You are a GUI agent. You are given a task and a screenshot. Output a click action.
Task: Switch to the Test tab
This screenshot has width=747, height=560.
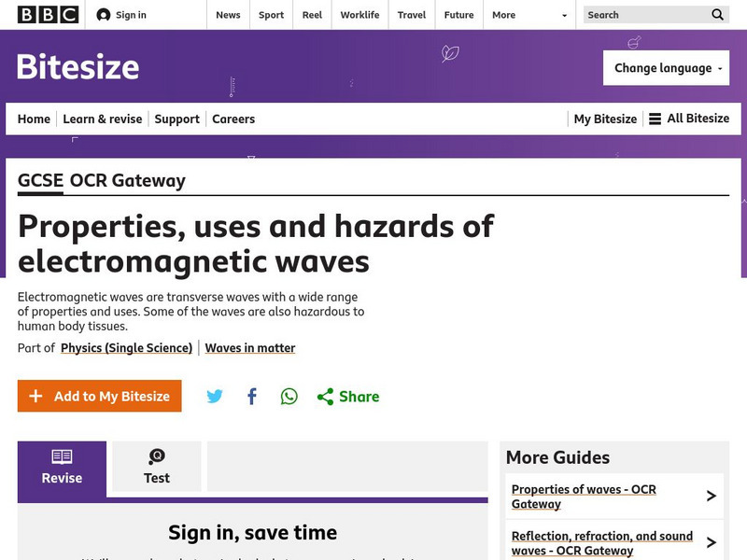pos(157,467)
